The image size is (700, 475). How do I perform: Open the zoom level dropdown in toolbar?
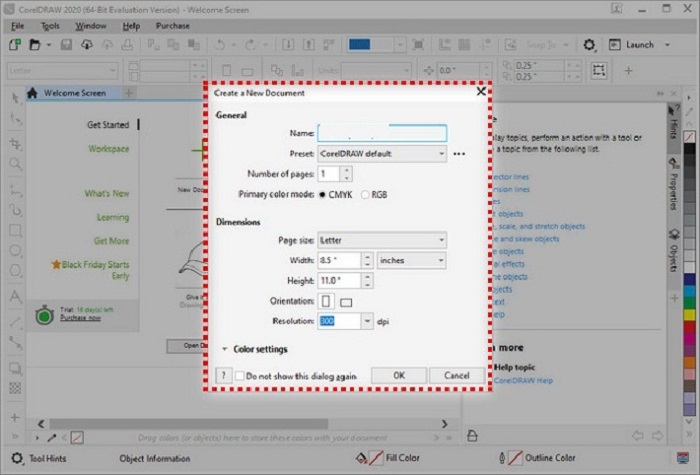coord(400,45)
